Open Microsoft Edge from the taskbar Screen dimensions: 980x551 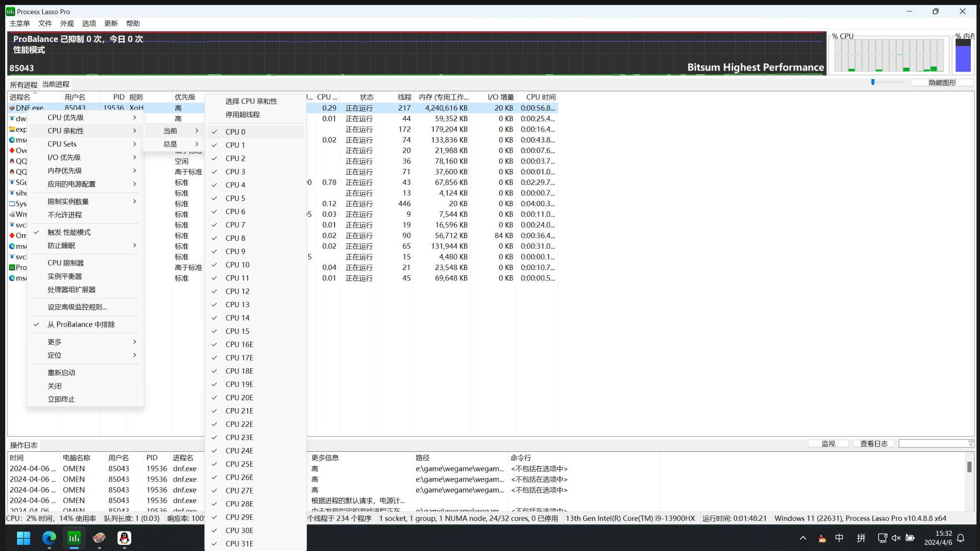pyautogui.click(x=49, y=538)
